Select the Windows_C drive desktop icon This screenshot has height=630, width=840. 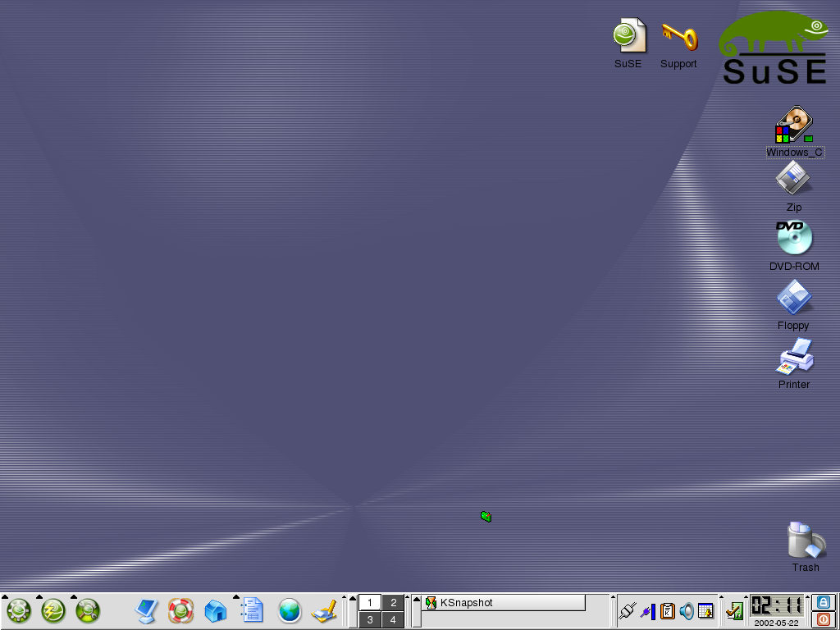[795, 132]
